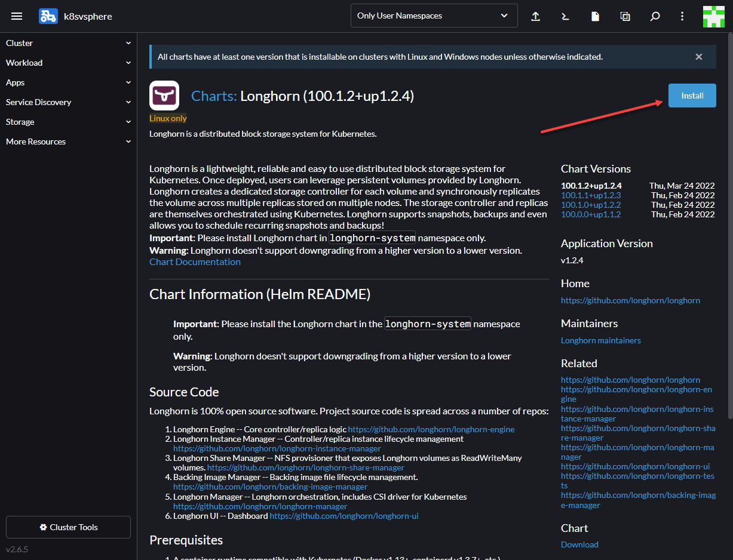Expand the Storage sidebar section

click(68, 122)
